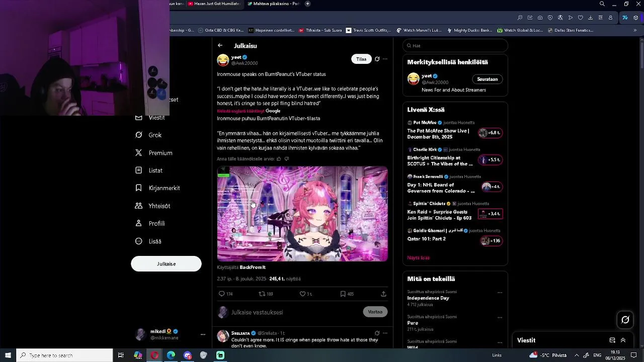Open Task View on the taskbar
The height and width of the screenshot is (362, 644).
click(121, 355)
